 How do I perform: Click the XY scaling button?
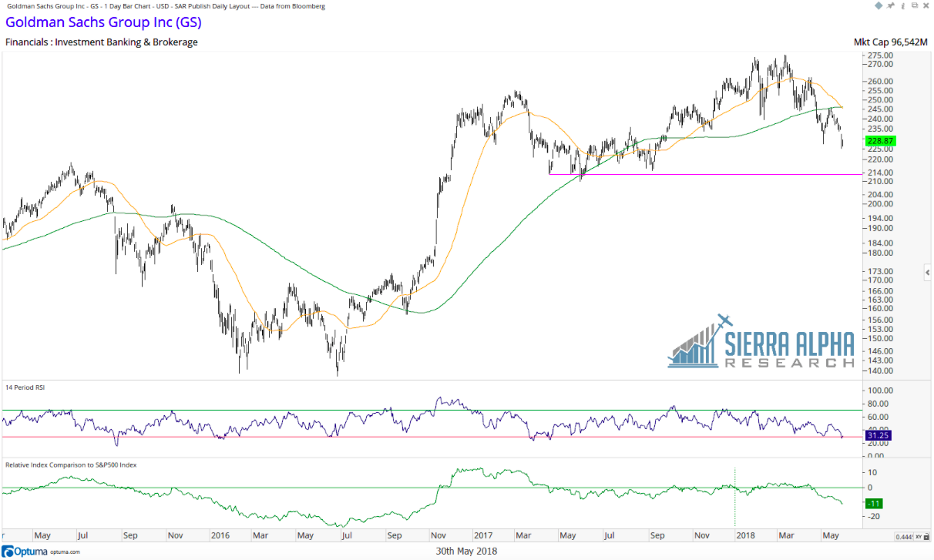tap(919, 537)
